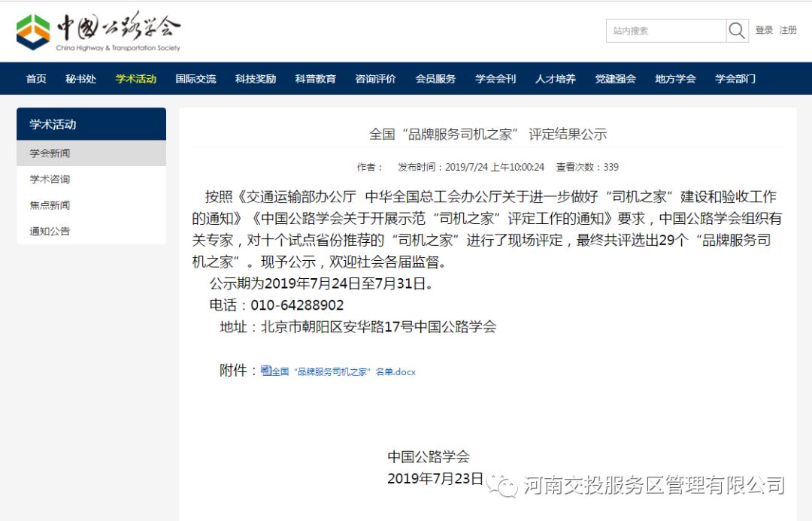Download the 全国品牌服务司机之家名单.docx attachment
This screenshot has height=521, width=812.
click(343, 372)
